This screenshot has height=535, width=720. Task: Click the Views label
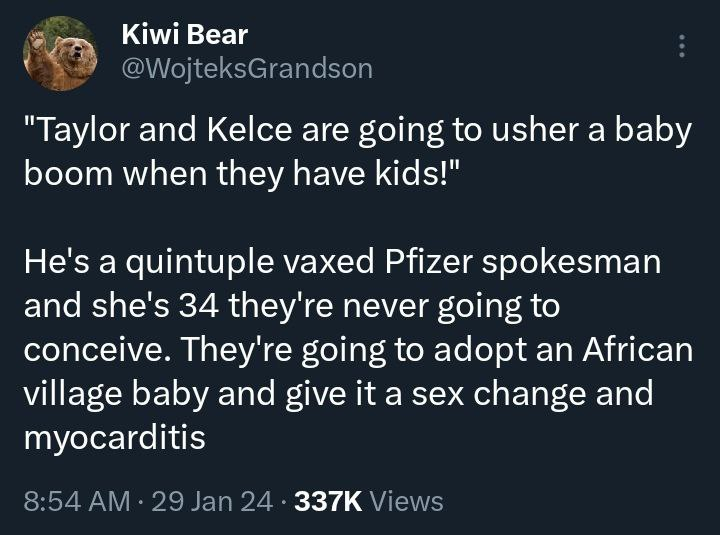(406, 501)
